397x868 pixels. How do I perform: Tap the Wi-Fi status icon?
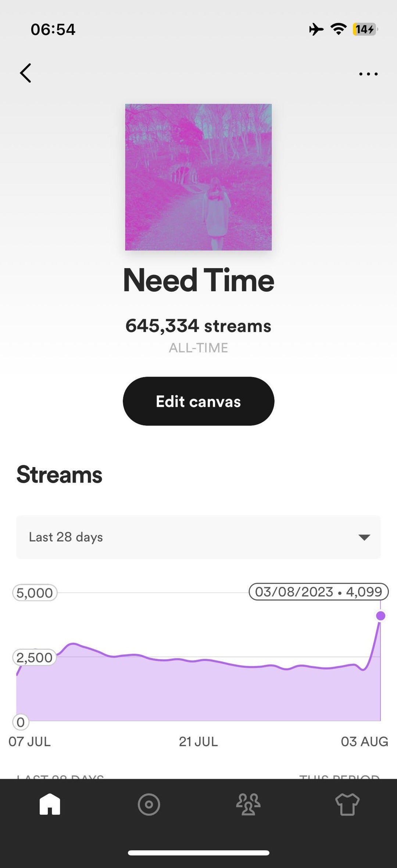point(339,29)
